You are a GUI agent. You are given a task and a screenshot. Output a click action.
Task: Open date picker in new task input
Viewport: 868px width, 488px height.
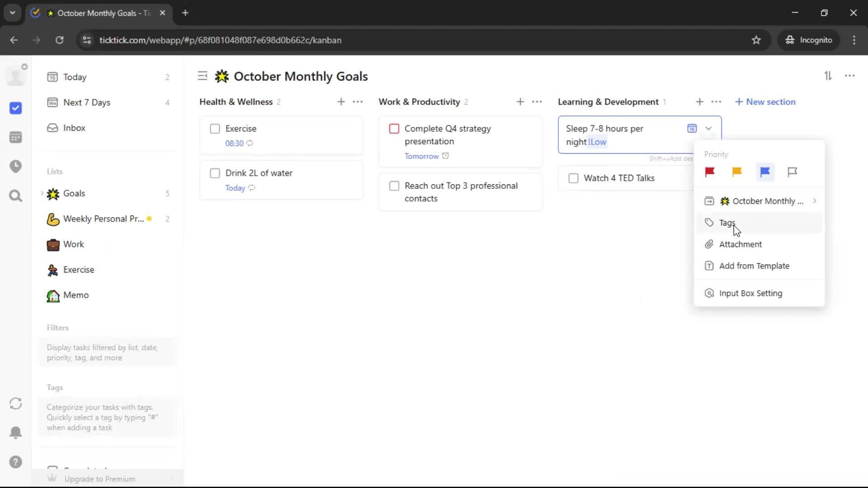tap(692, 129)
